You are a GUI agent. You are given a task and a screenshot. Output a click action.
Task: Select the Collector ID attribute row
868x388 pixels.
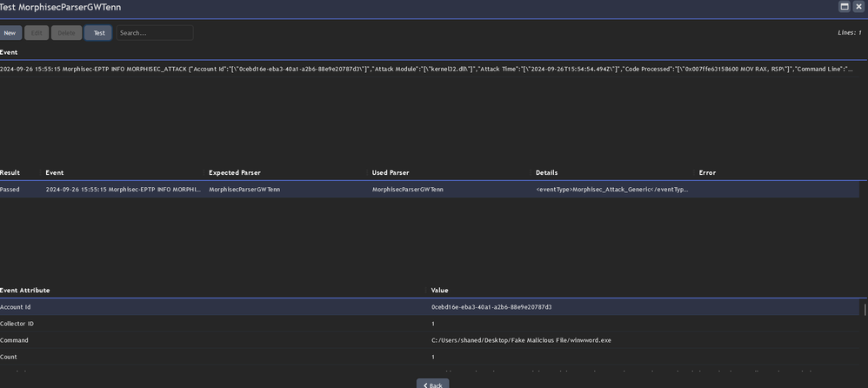[430, 324]
